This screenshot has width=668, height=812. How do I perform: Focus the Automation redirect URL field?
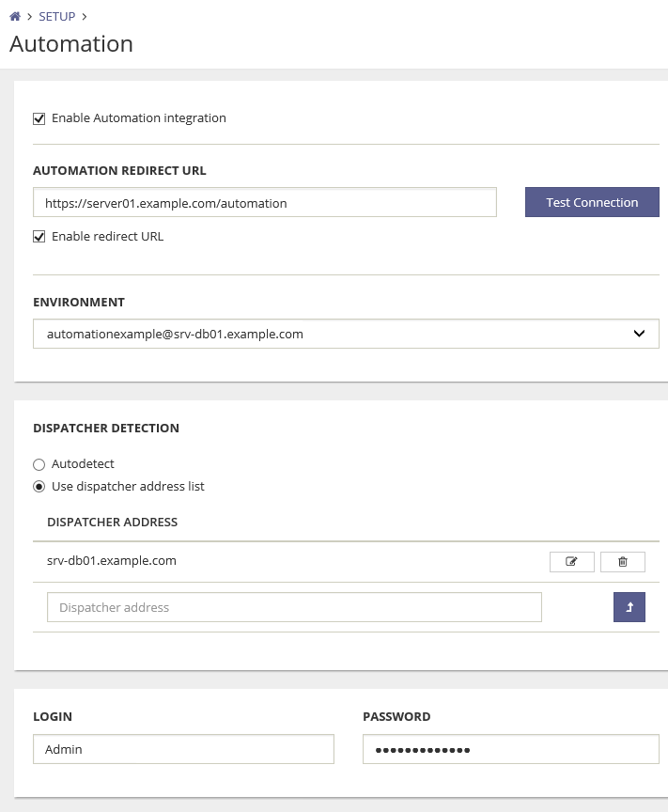[264, 203]
